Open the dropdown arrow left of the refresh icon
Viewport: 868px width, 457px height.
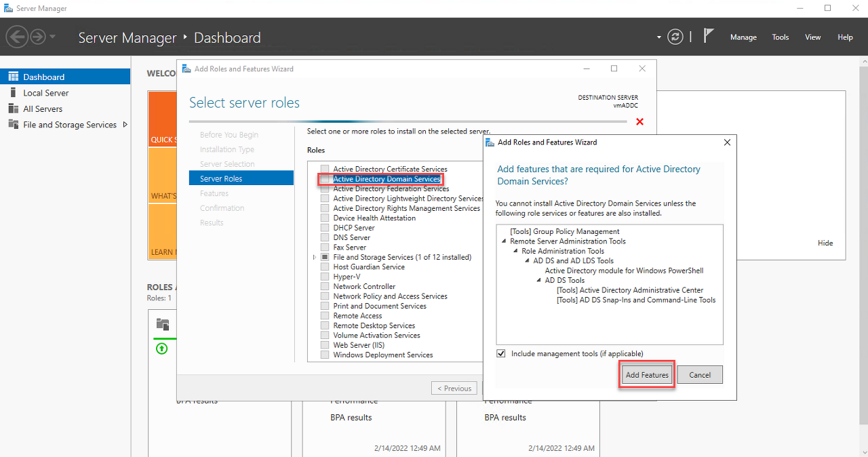point(659,37)
